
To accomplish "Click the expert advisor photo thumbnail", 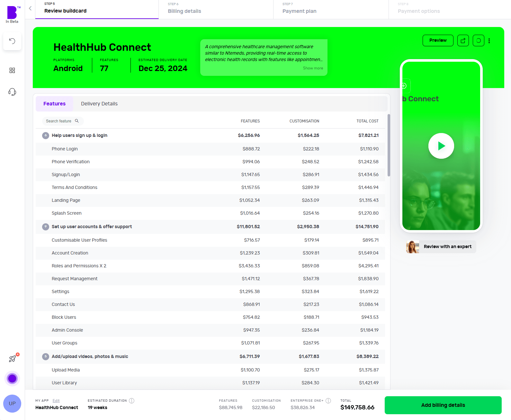I will (413, 247).
